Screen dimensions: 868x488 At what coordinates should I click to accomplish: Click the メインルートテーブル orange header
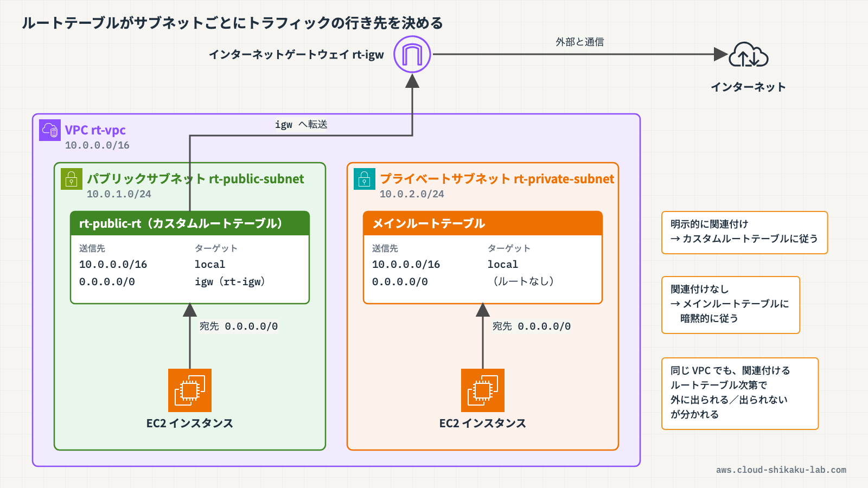point(483,223)
